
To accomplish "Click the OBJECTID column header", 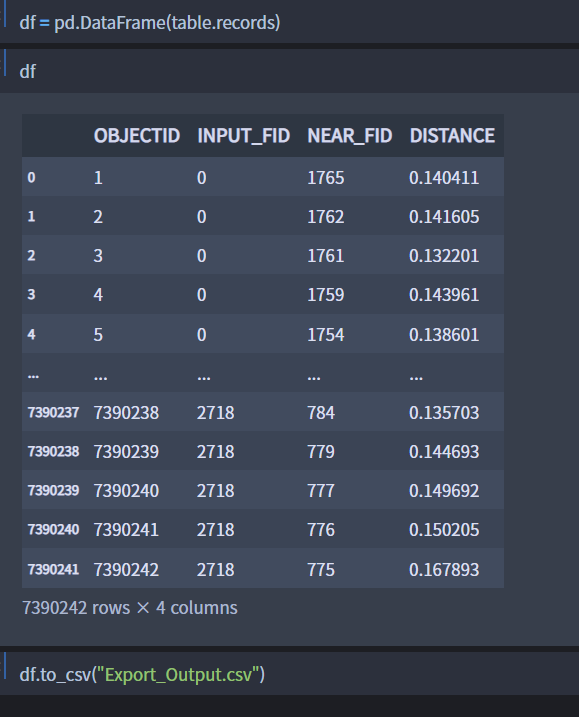I will pyautogui.click(x=137, y=136).
